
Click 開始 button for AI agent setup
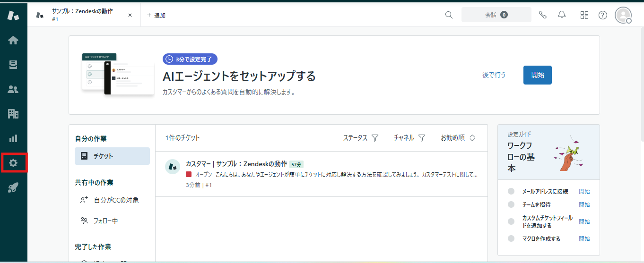tap(538, 75)
